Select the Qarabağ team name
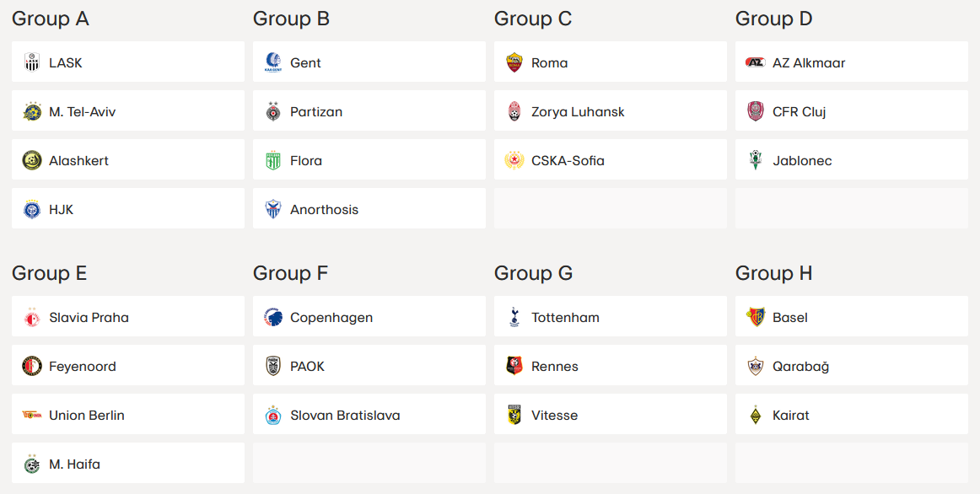980x494 pixels. 800,366
